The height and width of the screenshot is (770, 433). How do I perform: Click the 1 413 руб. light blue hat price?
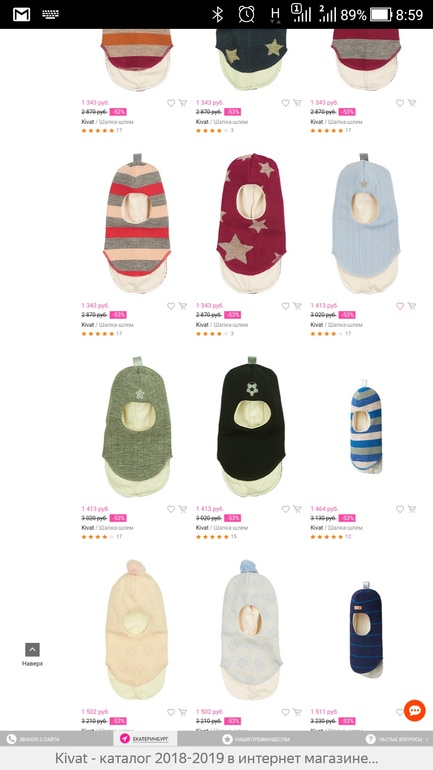[x=324, y=305]
